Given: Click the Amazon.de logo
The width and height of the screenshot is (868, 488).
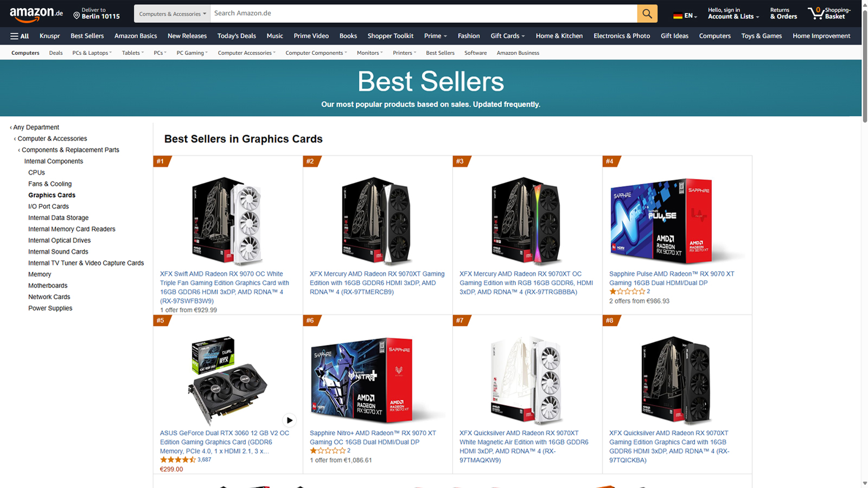Looking at the screenshot, I should pos(36,14).
